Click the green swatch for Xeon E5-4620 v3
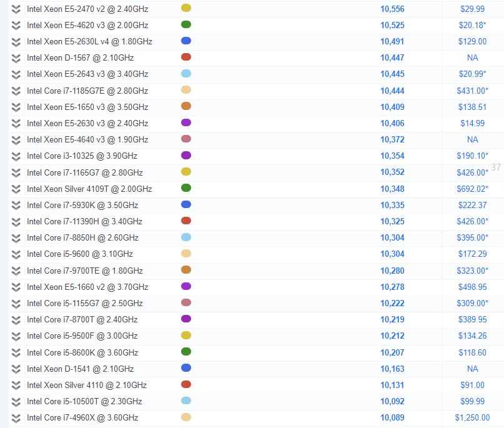This screenshot has width=504, height=428. [186, 24]
